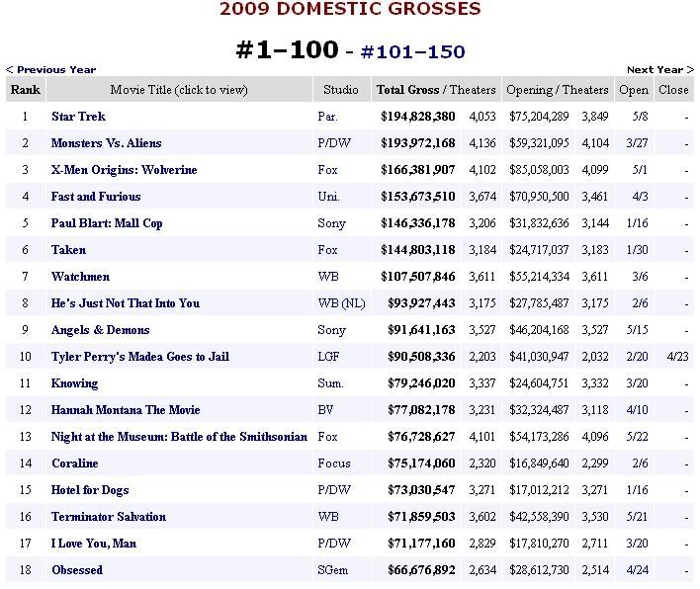Sort by the Close date column
700x589 pixels.
tap(673, 90)
